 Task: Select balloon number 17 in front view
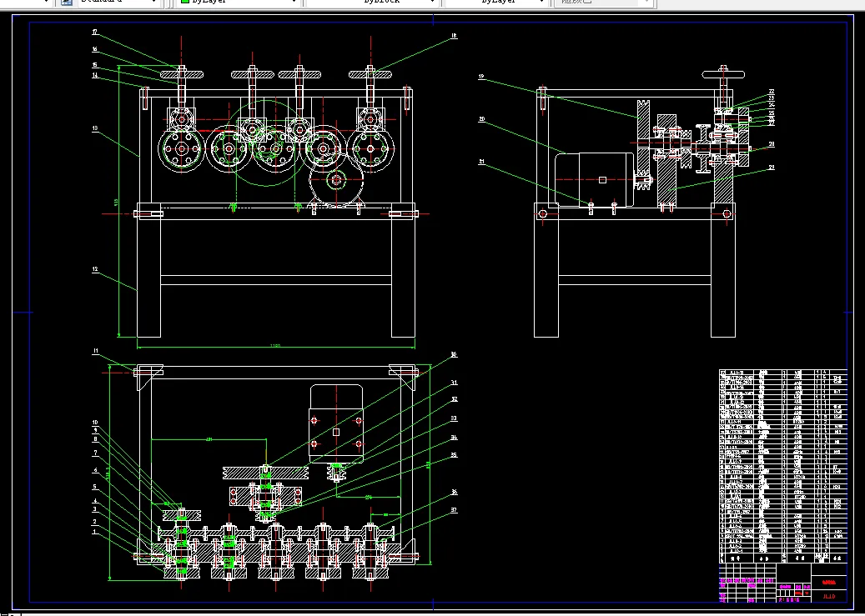tap(95, 32)
